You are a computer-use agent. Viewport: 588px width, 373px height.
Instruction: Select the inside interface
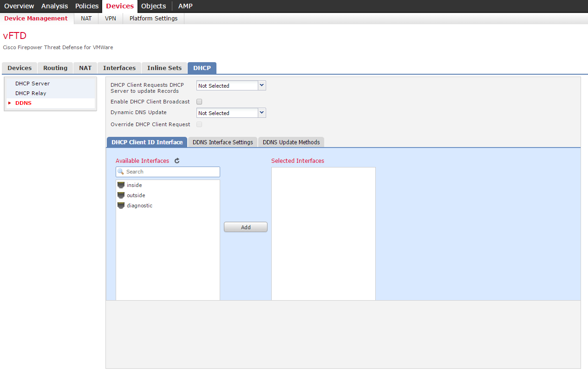(x=168, y=185)
